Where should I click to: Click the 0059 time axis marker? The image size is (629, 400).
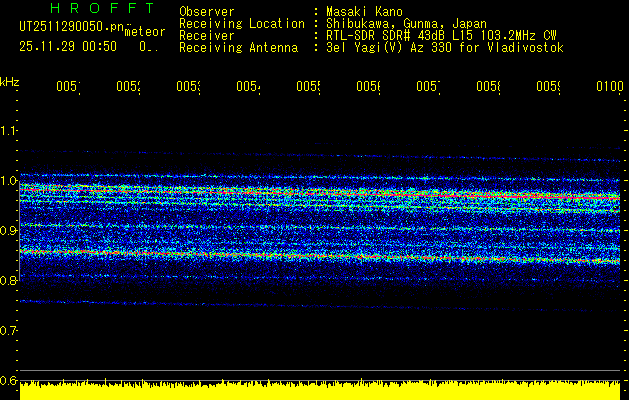549,86
